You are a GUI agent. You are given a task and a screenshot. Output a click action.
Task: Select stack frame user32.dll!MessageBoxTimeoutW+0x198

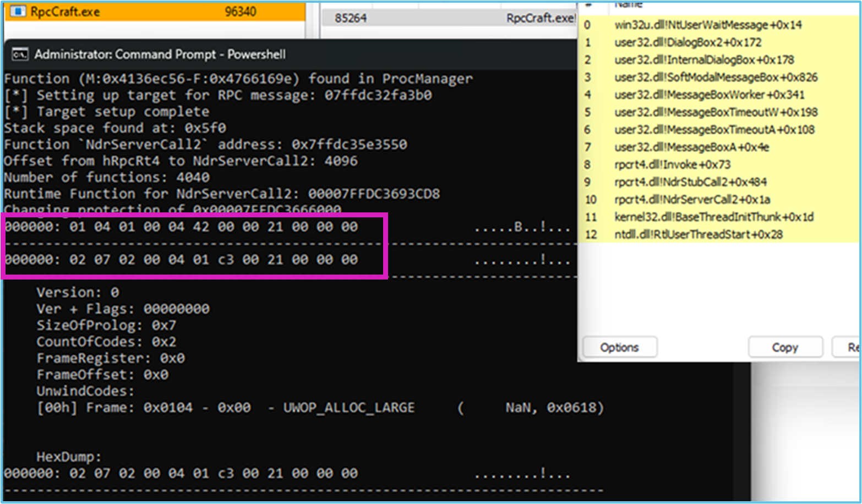(716, 112)
